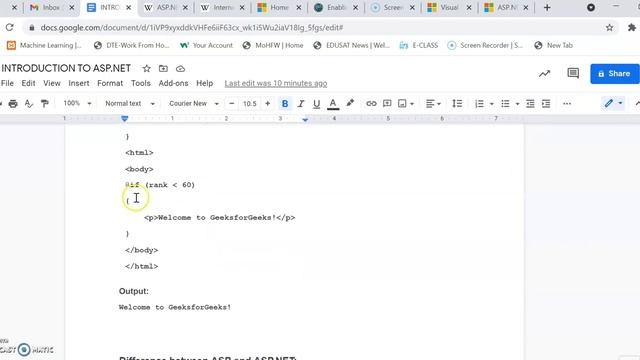640x360 pixels.
Task: Click the Move to folder icon
Action: coord(163,69)
